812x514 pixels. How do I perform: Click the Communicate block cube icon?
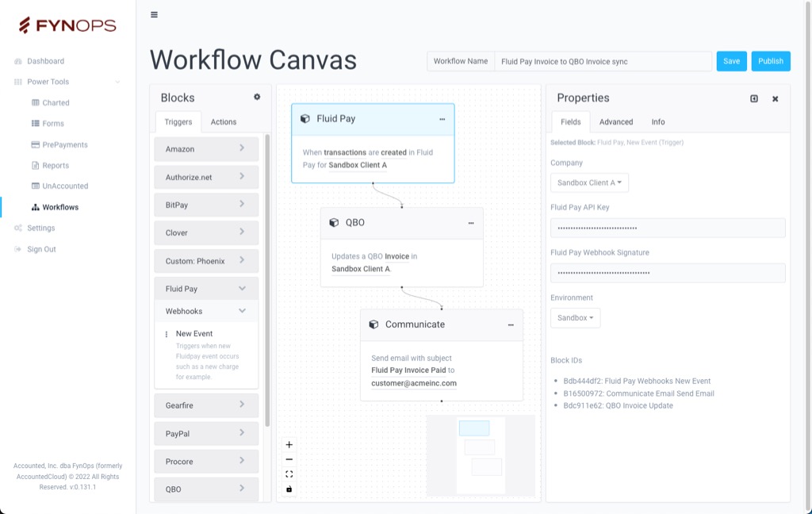pos(373,324)
